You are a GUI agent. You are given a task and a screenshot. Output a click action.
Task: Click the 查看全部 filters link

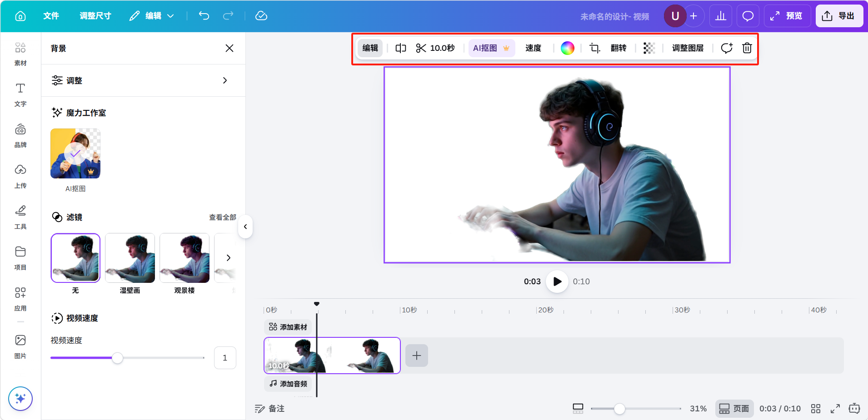pos(222,217)
